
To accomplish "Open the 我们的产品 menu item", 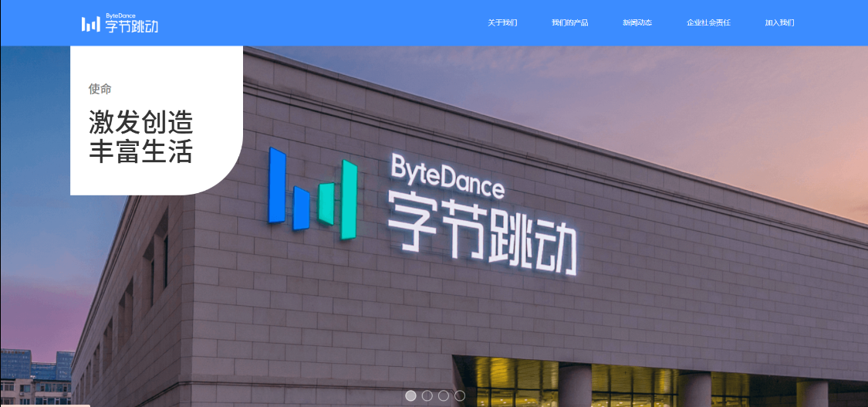I will pyautogui.click(x=569, y=22).
